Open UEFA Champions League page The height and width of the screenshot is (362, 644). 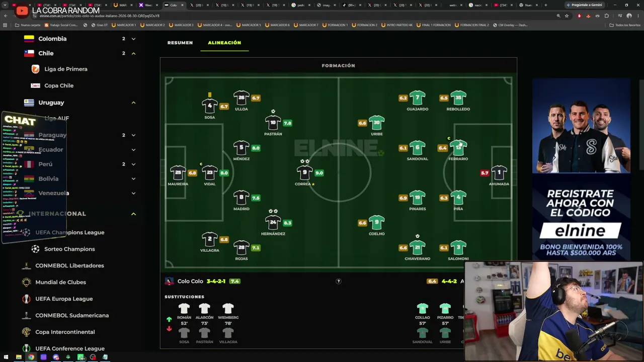70,232
